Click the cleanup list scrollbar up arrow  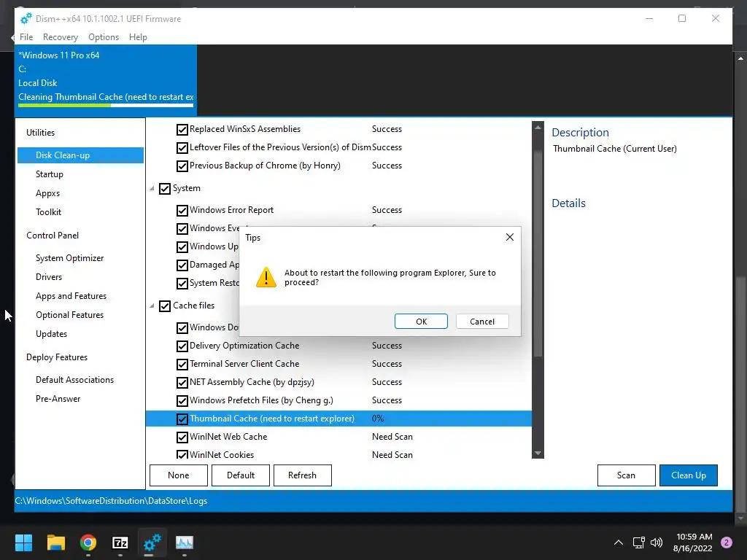click(538, 128)
